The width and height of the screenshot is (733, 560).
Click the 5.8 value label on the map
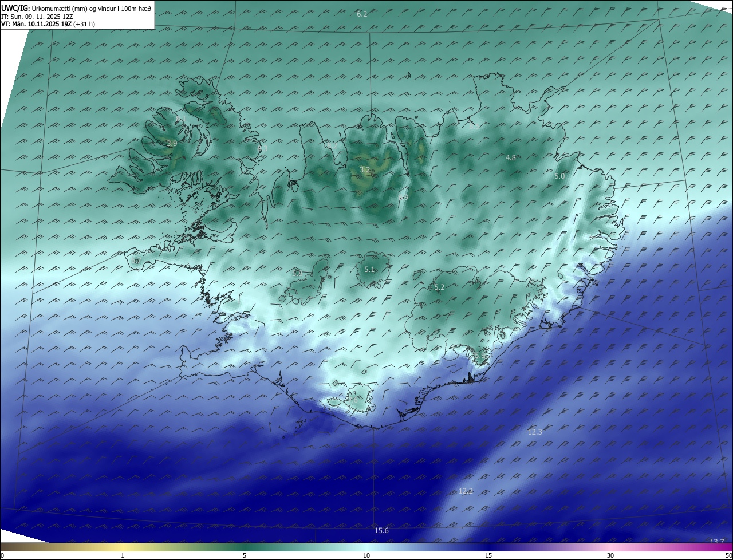pos(297,273)
